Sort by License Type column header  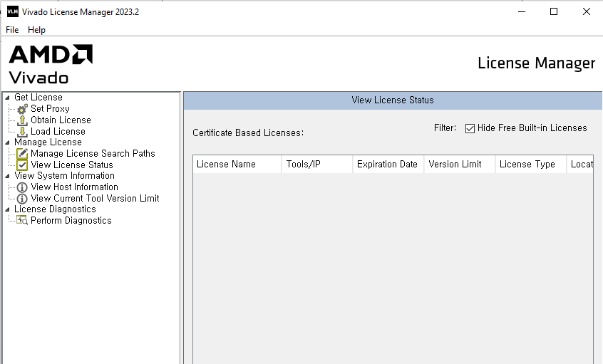pos(531,165)
